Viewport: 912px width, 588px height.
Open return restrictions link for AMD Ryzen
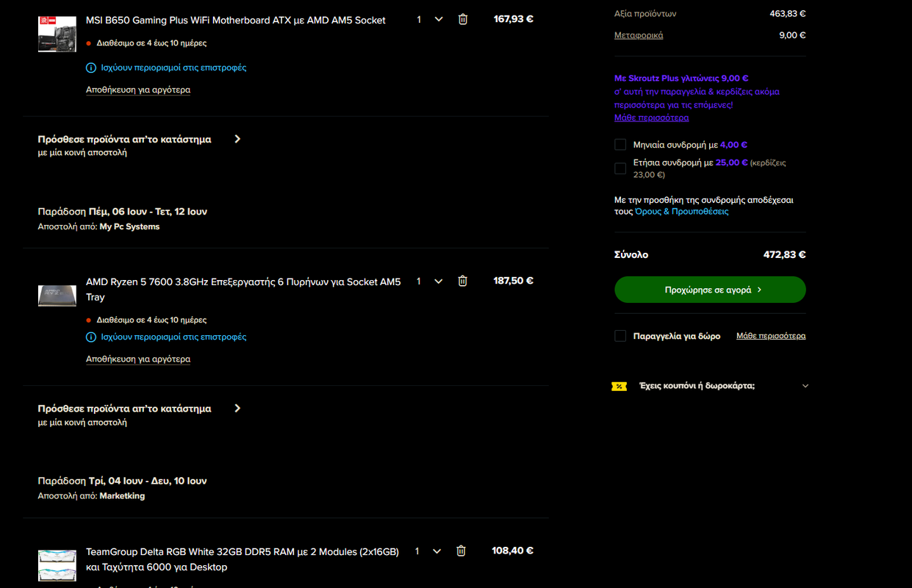173,337
